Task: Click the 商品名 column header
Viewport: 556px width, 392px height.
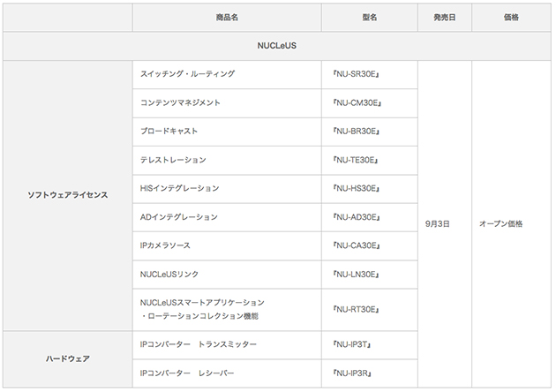Action: [x=227, y=18]
